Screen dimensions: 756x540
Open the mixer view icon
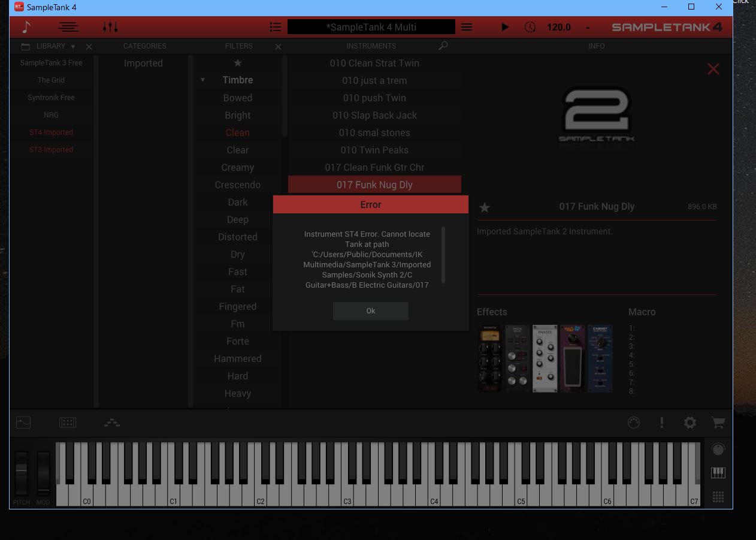110,27
